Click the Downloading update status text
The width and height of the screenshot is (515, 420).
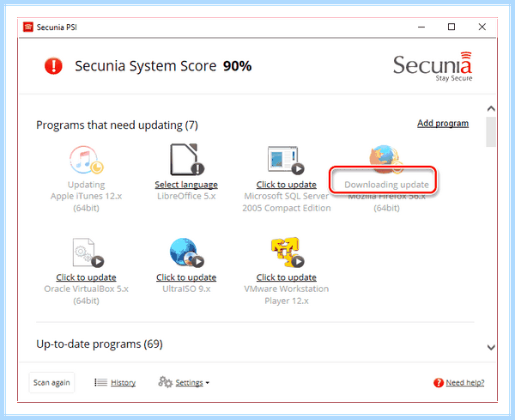(386, 185)
